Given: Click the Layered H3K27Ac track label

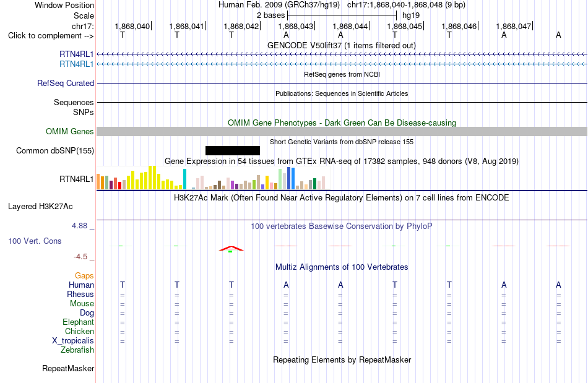Looking at the screenshot, I should click(x=40, y=207).
